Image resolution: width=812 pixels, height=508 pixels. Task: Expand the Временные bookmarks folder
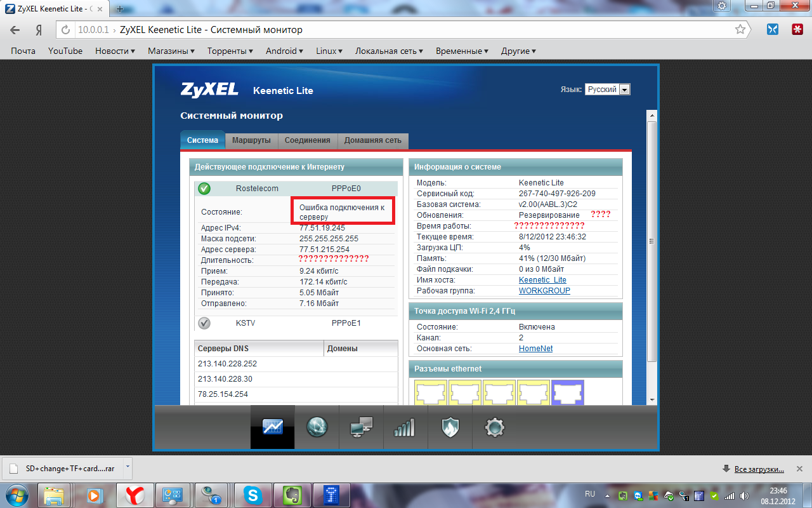point(462,51)
